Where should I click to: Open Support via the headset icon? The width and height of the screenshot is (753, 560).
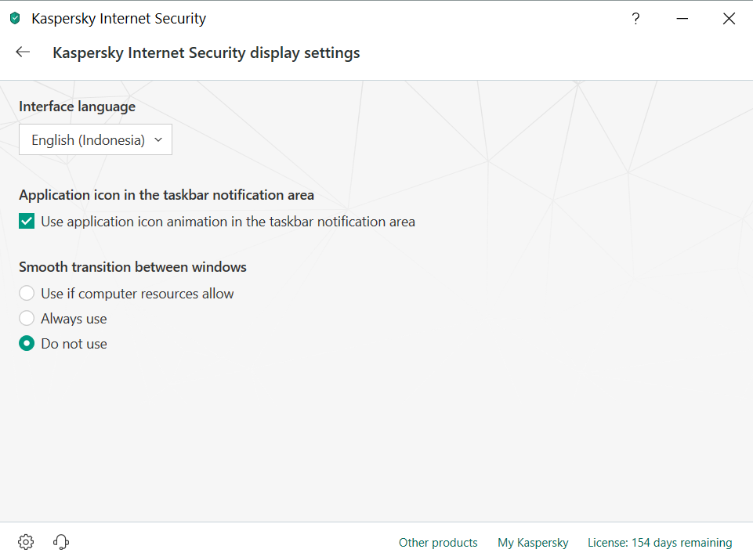point(61,542)
